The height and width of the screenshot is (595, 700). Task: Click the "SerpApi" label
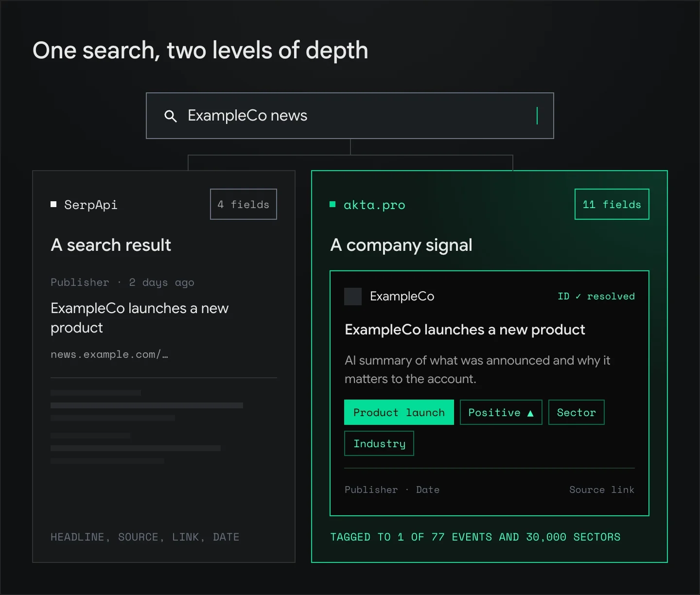(x=91, y=205)
